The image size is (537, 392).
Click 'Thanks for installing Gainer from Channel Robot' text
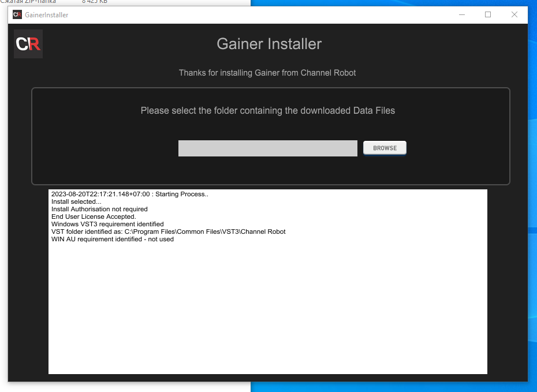267,73
